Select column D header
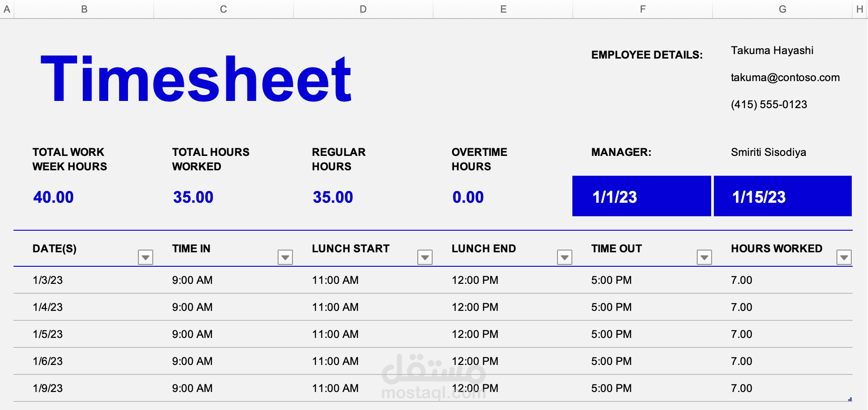This screenshot has height=410, width=868. pos(363,9)
